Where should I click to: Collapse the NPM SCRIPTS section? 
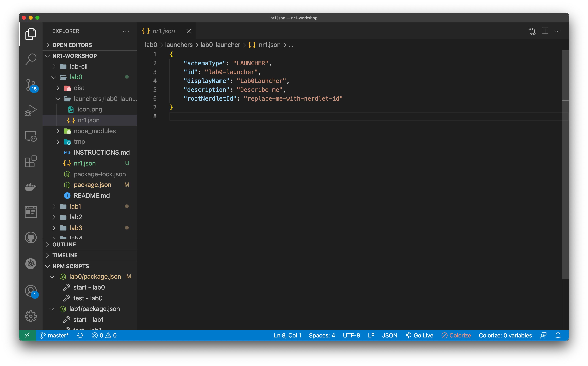71,266
